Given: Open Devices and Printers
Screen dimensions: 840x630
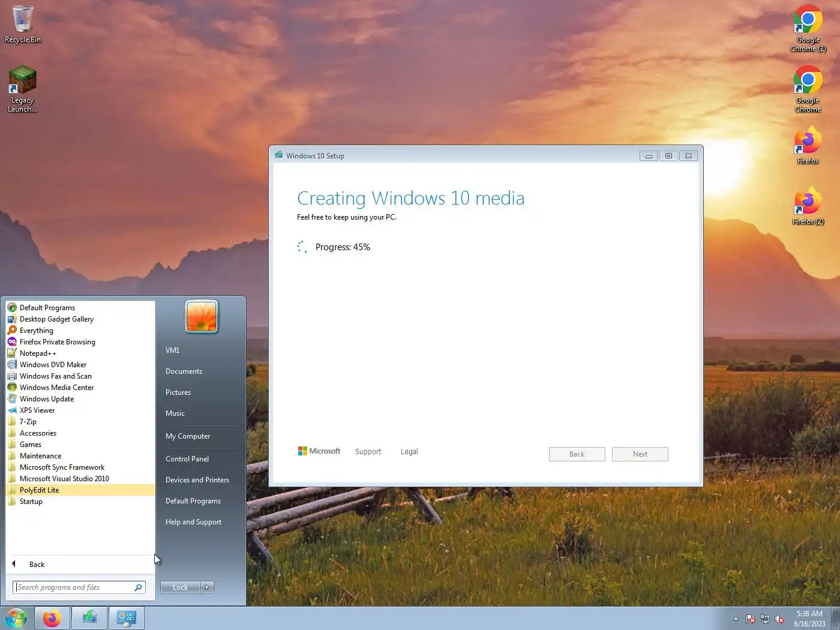Looking at the screenshot, I should 201,480.
